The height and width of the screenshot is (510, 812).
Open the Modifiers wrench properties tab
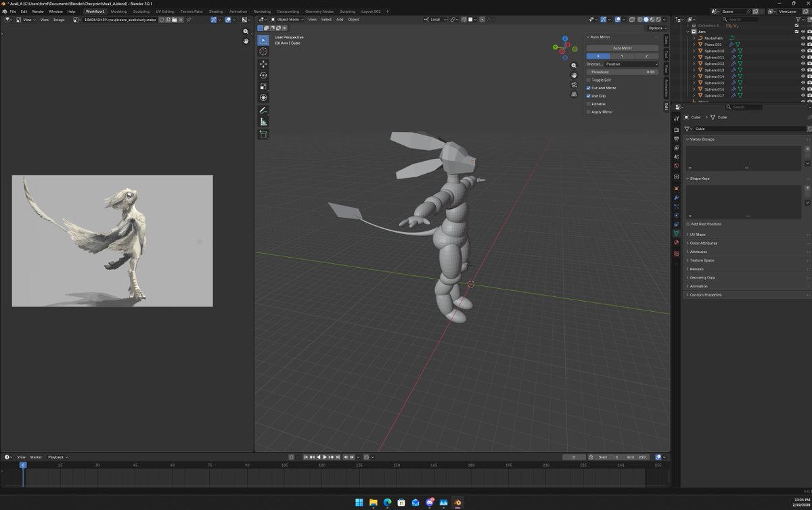click(x=676, y=197)
